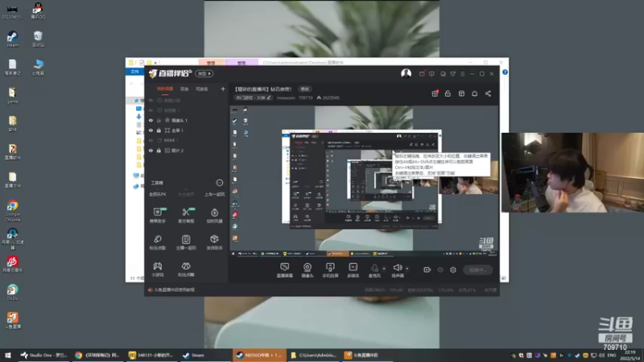Image resolution: width=644 pixels, height=362 pixels.
Task: Select the 摄像头 1 source row
Action: [x=187, y=120]
